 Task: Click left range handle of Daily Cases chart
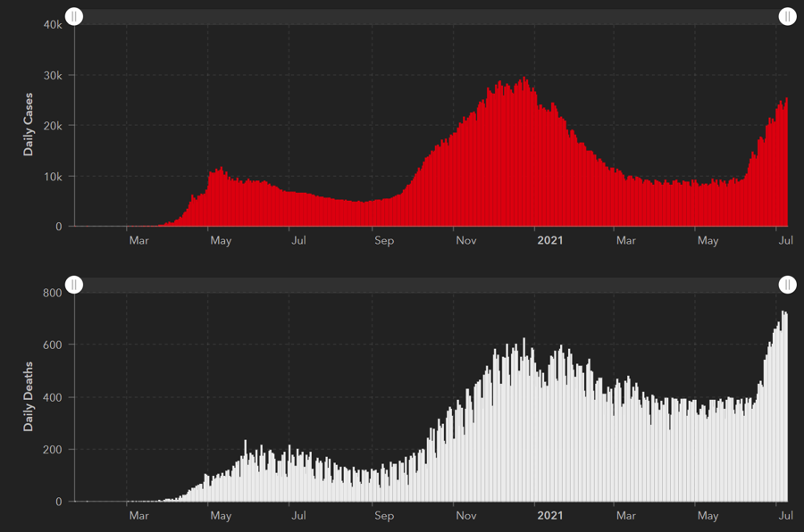tap(75, 17)
